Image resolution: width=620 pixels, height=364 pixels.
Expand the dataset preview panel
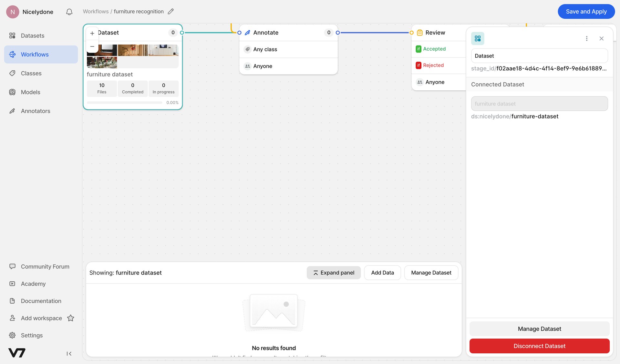pos(334,273)
